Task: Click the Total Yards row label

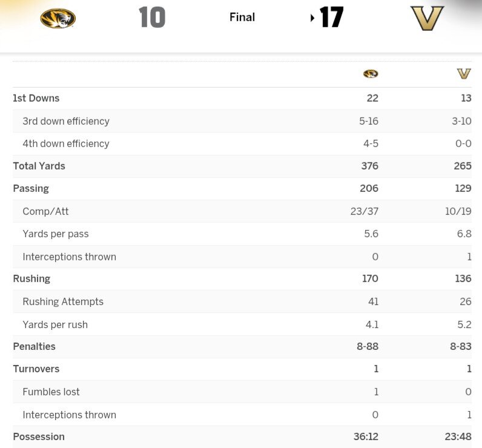Action: coord(39,166)
